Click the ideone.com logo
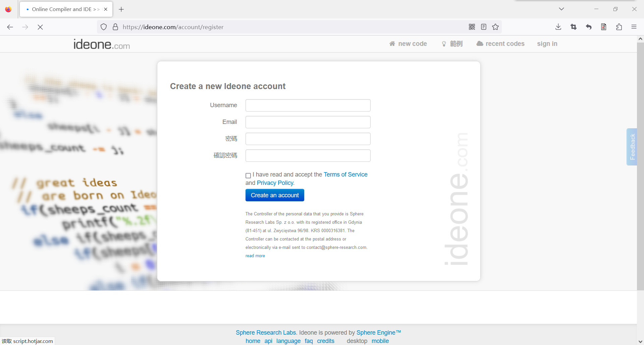Image resolution: width=644 pixels, height=345 pixels. (x=102, y=44)
